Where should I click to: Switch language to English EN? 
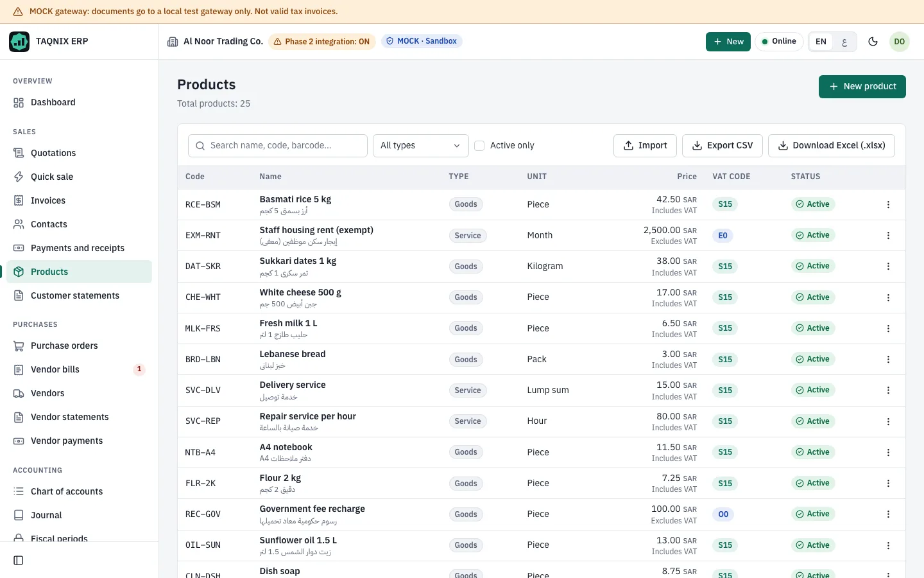[821, 42]
